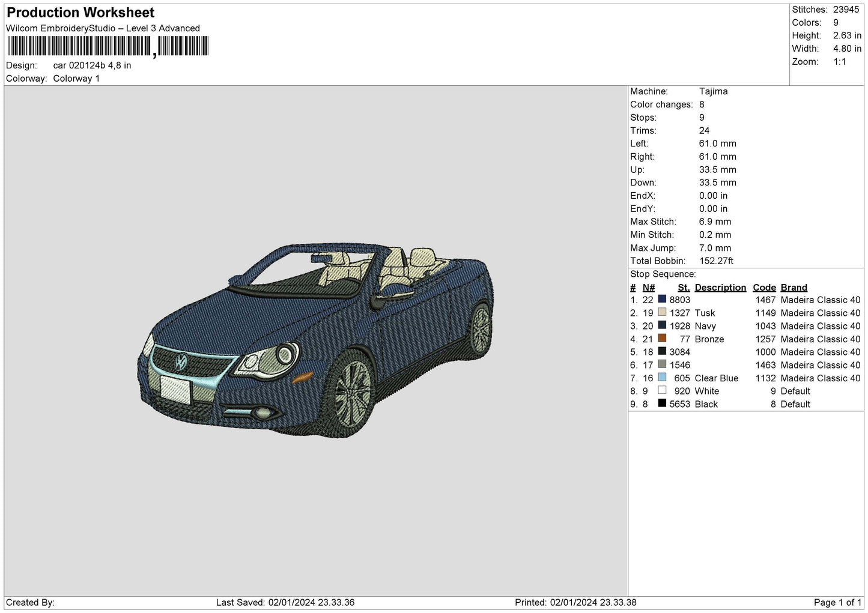Click thread code '1149' in the Tusk row
This screenshot has width=868, height=613.
click(x=765, y=313)
